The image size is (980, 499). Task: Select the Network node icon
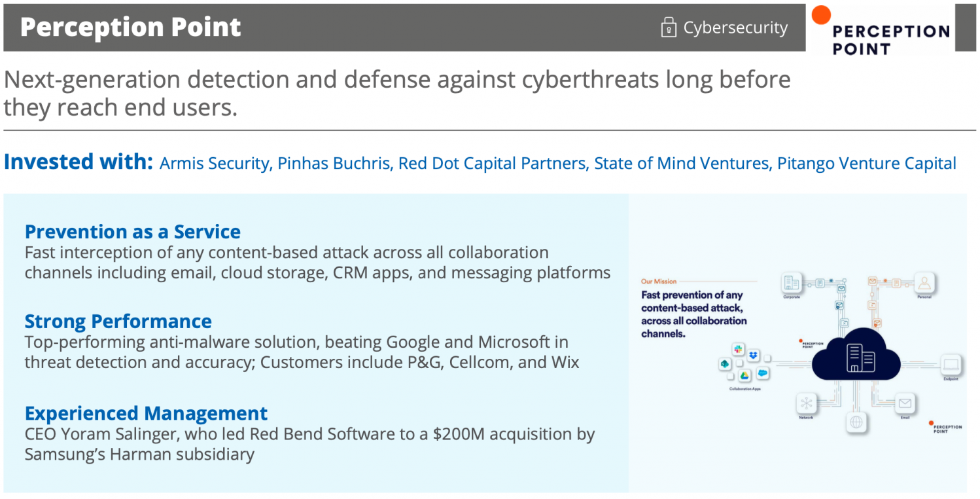click(x=807, y=403)
